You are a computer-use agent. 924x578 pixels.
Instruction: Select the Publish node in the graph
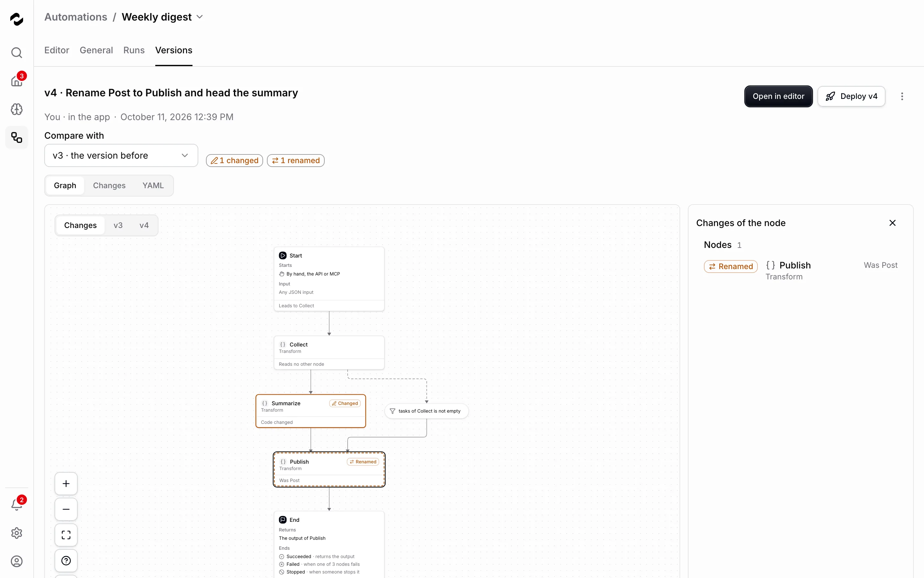(329, 469)
